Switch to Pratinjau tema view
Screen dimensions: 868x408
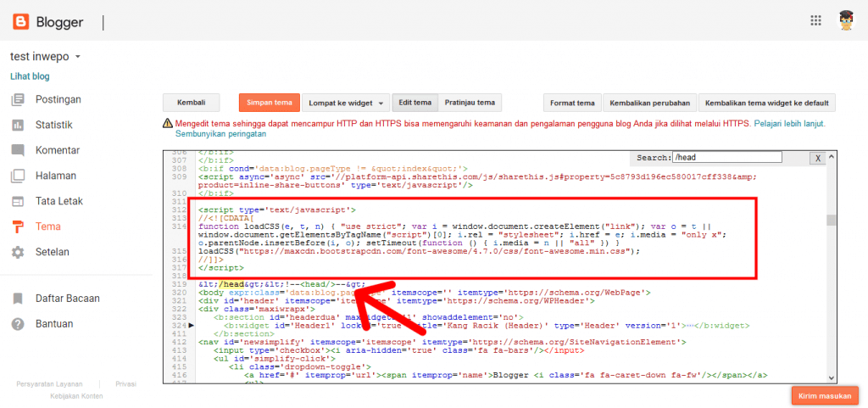click(x=470, y=103)
